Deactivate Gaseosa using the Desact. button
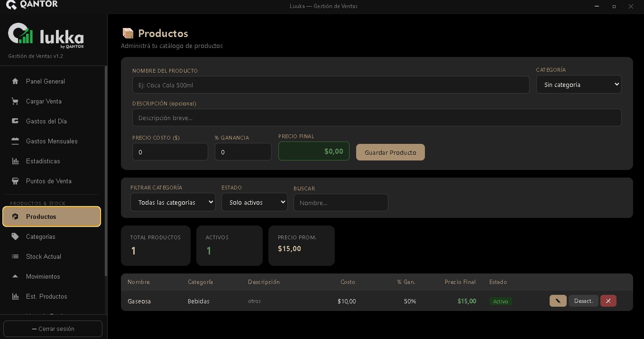Screen dimensions: 644x339 tap(583, 301)
